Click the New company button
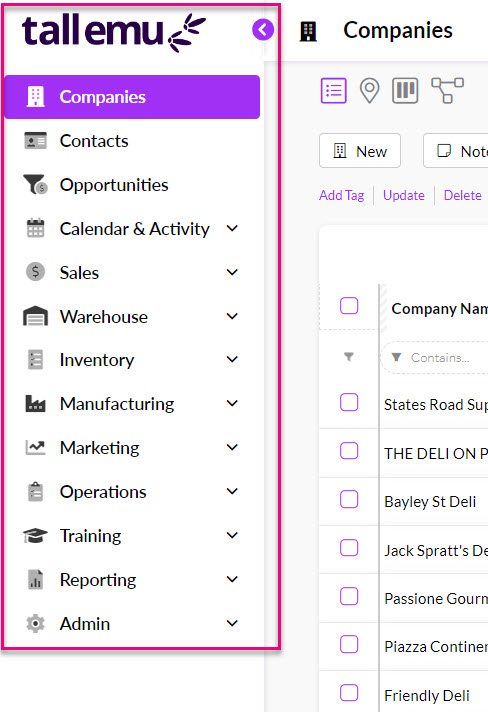488x712 pixels. 360,151
